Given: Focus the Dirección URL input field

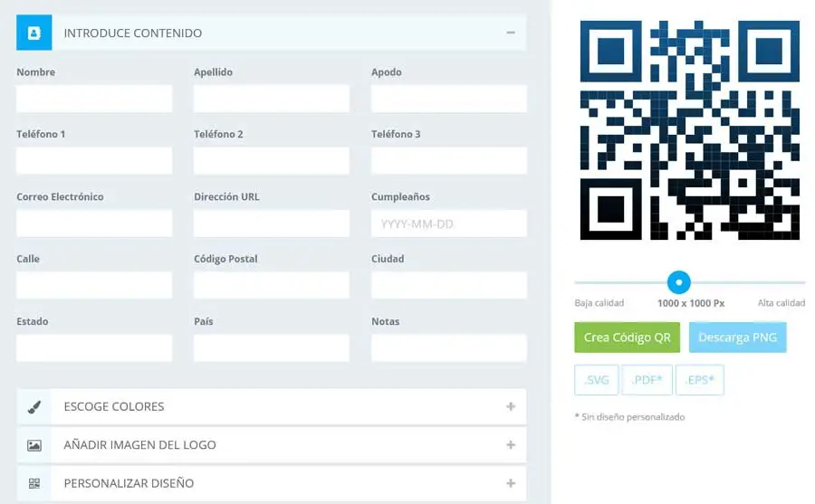Looking at the screenshot, I should [272, 223].
